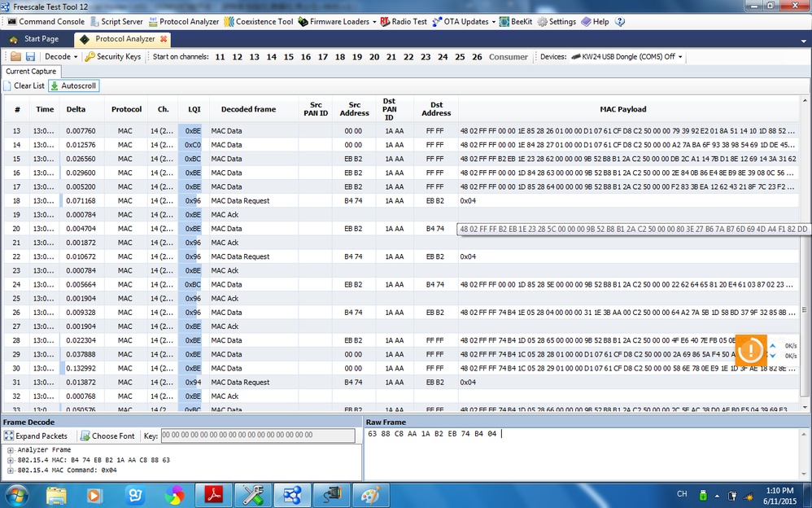
Task: Open the Decode dropdown
Action: pyautogui.click(x=60, y=56)
